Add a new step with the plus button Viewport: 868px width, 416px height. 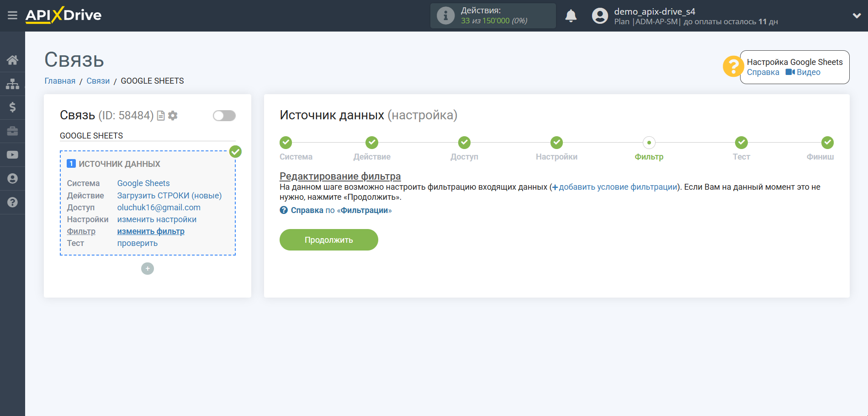click(147, 268)
